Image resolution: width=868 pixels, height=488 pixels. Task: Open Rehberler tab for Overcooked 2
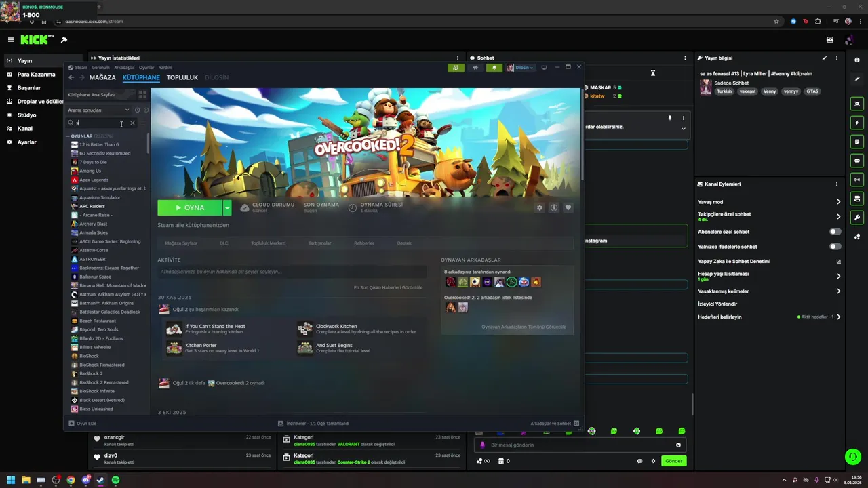tap(364, 243)
